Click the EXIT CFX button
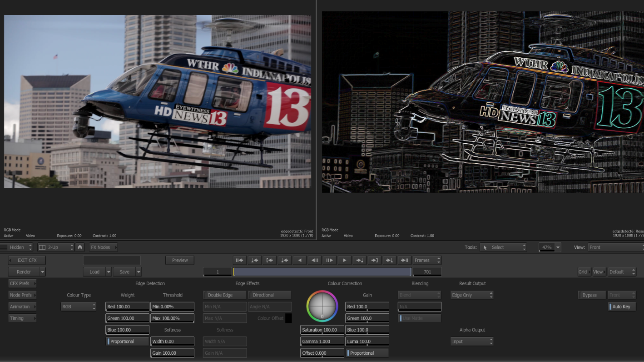The width and height of the screenshot is (644, 362). tap(27, 260)
